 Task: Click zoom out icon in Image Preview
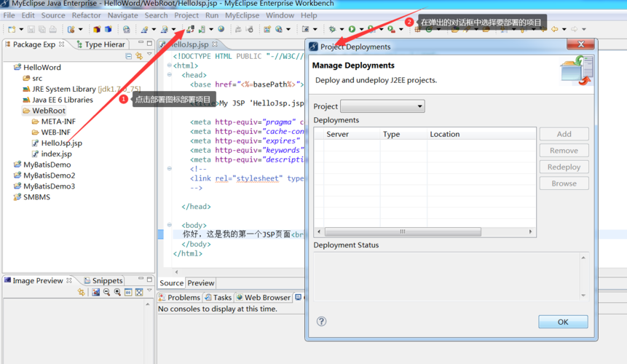[106, 292]
